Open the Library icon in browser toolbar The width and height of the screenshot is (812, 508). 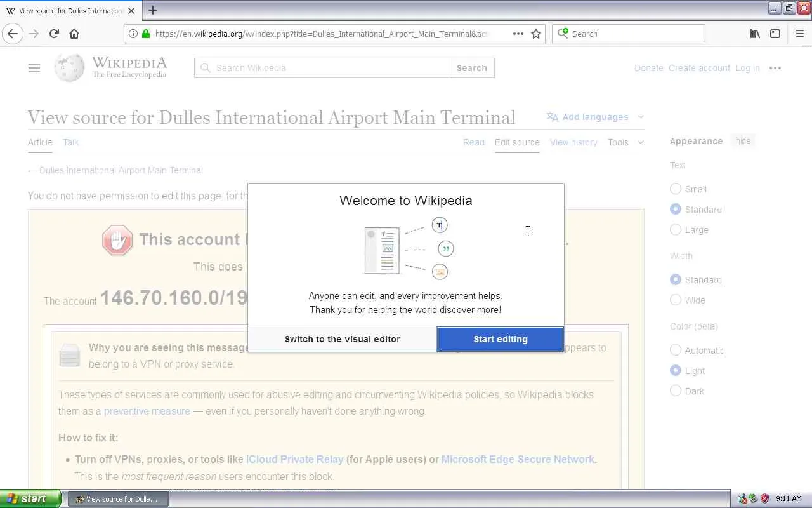(x=755, y=34)
